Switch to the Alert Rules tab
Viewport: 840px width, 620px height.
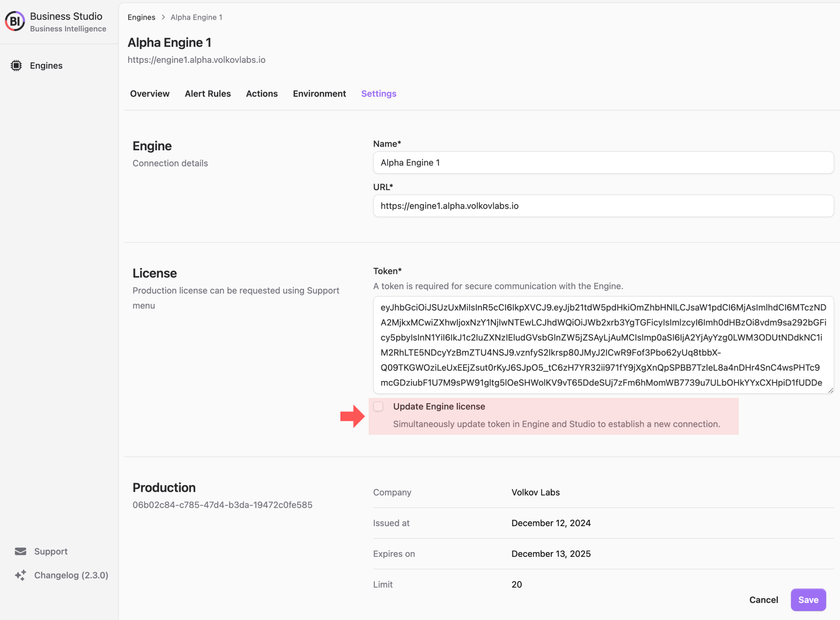coord(208,93)
